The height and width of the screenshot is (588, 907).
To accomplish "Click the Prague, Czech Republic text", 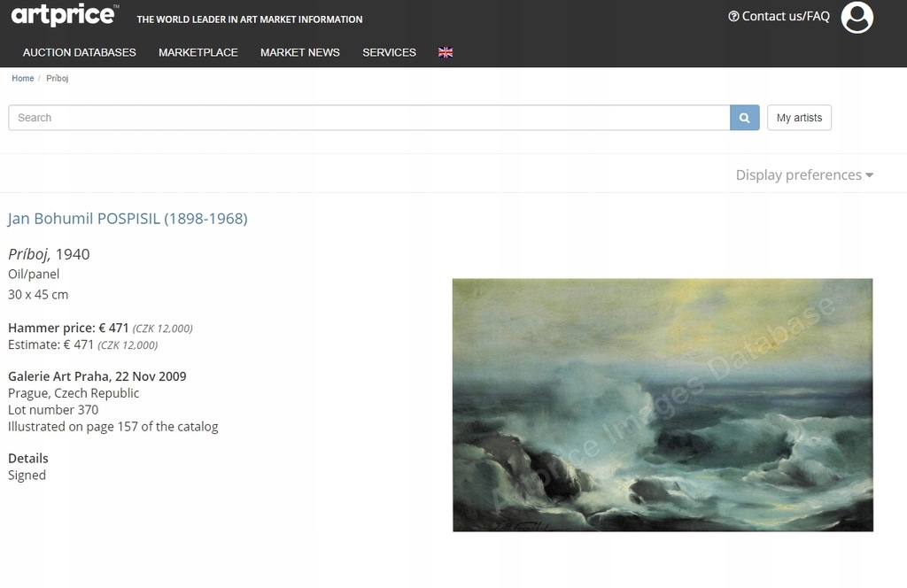I will [x=74, y=393].
